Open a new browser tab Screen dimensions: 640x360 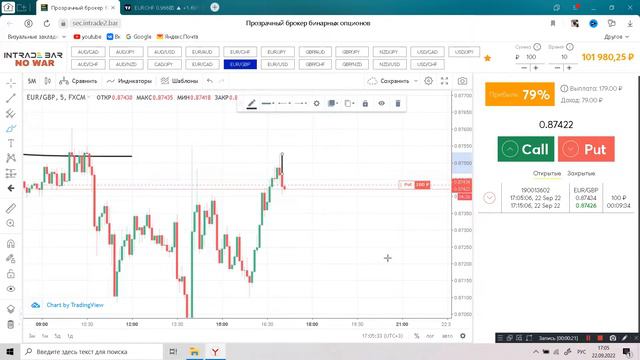click(x=215, y=7)
